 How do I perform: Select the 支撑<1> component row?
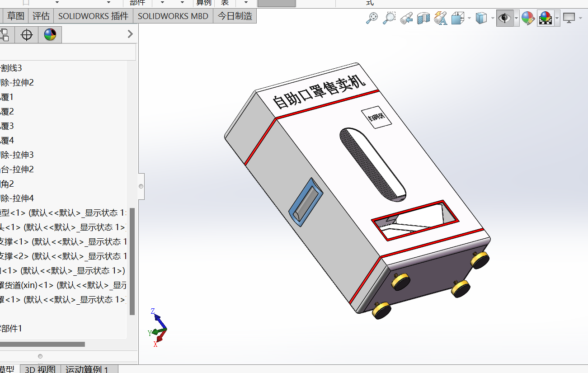(x=63, y=242)
